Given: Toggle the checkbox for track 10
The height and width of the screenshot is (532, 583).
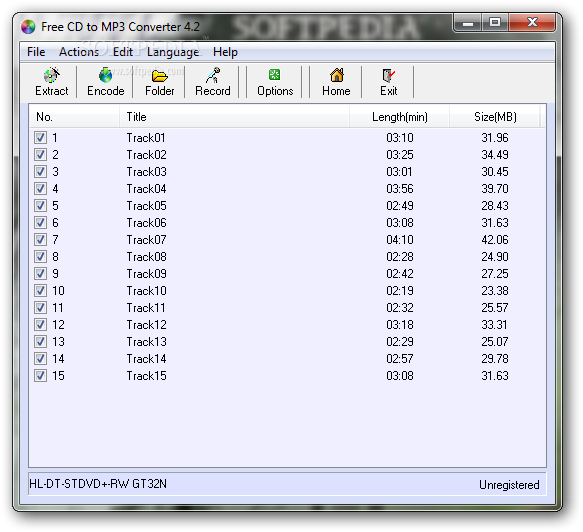Looking at the screenshot, I should (x=40, y=291).
